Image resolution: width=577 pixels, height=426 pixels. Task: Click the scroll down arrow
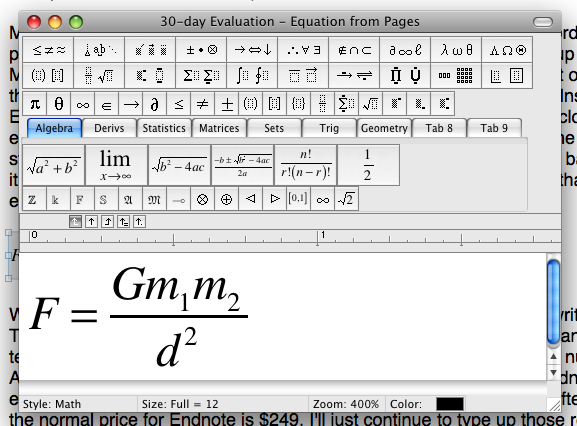[553, 373]
